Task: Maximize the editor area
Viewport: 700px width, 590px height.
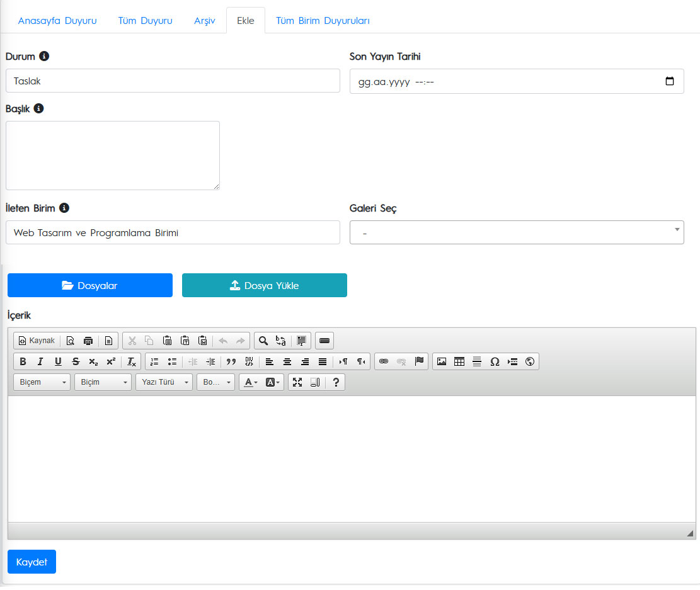Action: pyautogui.click(x=297, y=382)
